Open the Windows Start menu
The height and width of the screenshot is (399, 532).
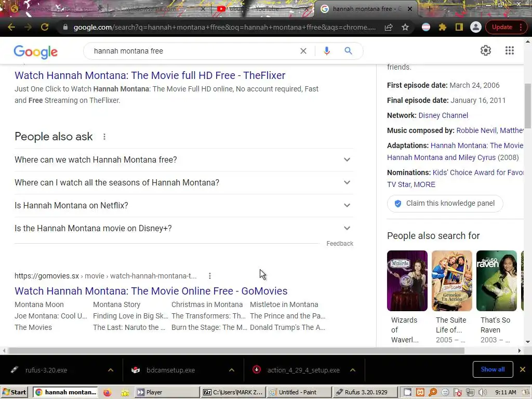pos(14,393)
